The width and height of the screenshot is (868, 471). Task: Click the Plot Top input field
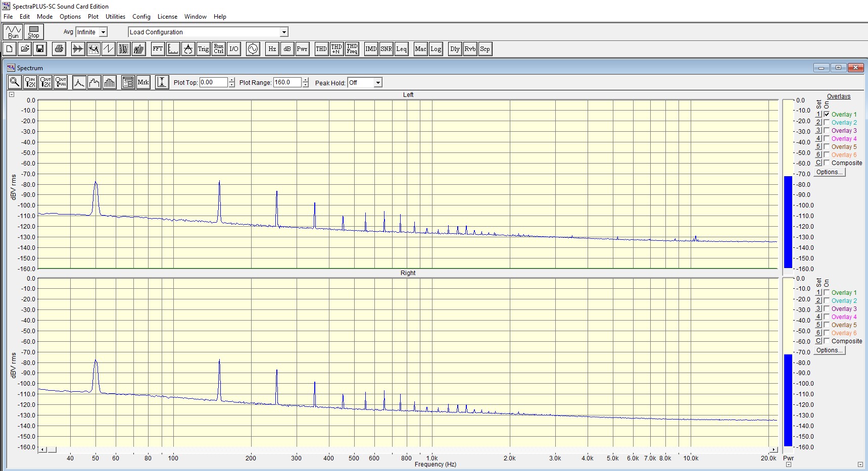214,82
